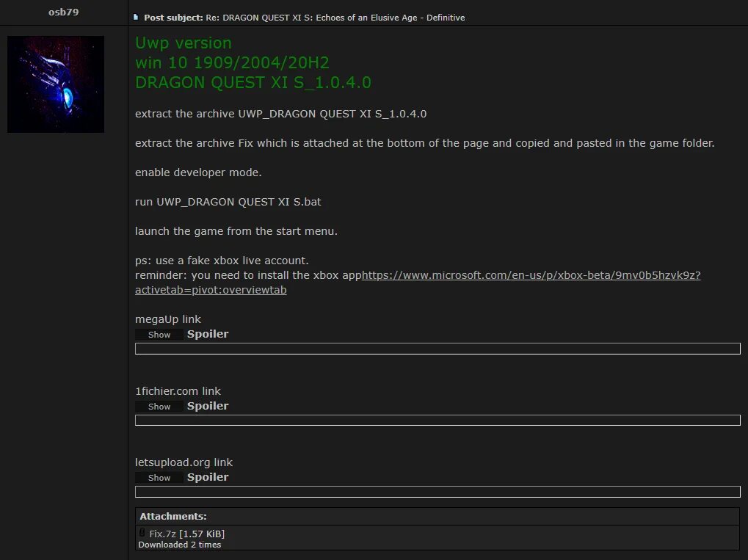
Task: Click 'Downloaded 2 times' text
Action: pyautogui.click(x=180, y=545)
